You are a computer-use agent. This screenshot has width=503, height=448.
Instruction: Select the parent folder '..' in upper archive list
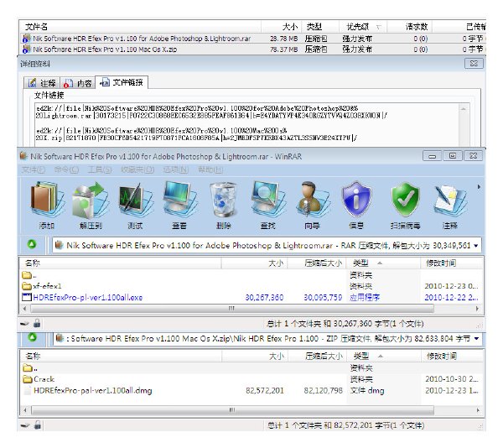(29, 275)
